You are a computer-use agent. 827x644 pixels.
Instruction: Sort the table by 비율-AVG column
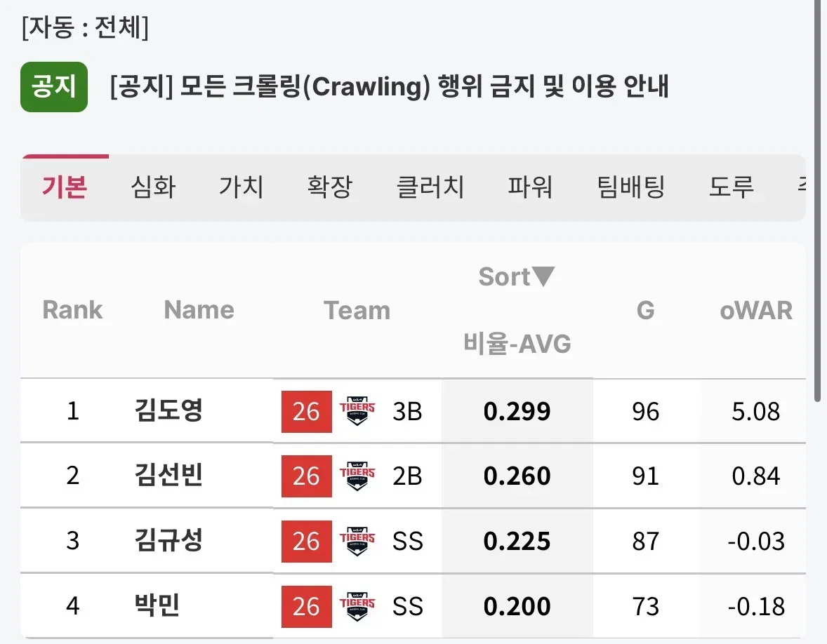tap(517, 344)
